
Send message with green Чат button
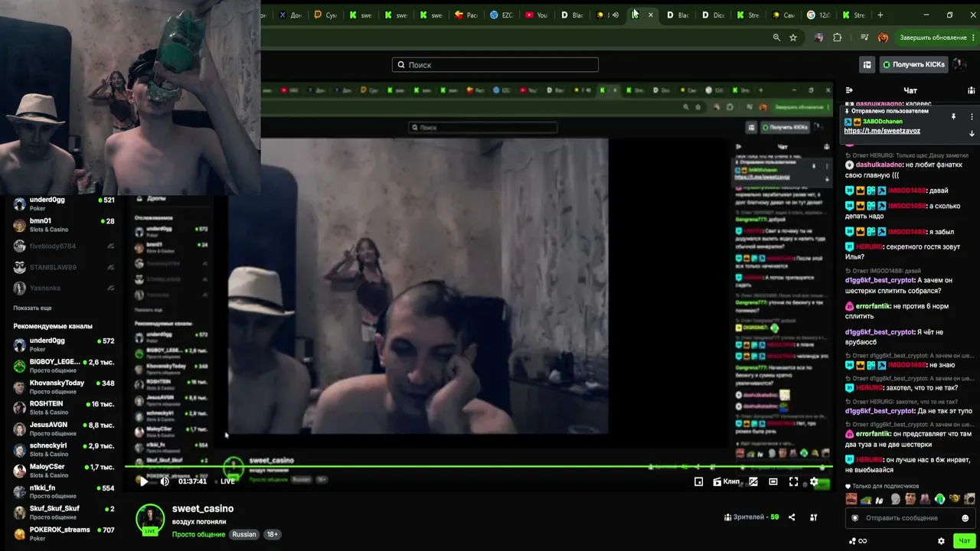[x=965, y=541]
